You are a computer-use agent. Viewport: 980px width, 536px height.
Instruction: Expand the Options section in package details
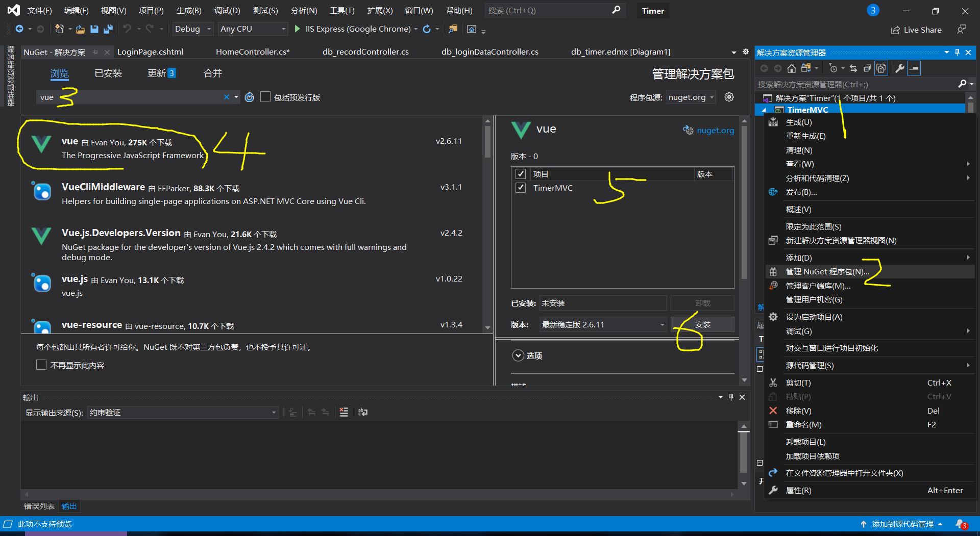[518, 355]
